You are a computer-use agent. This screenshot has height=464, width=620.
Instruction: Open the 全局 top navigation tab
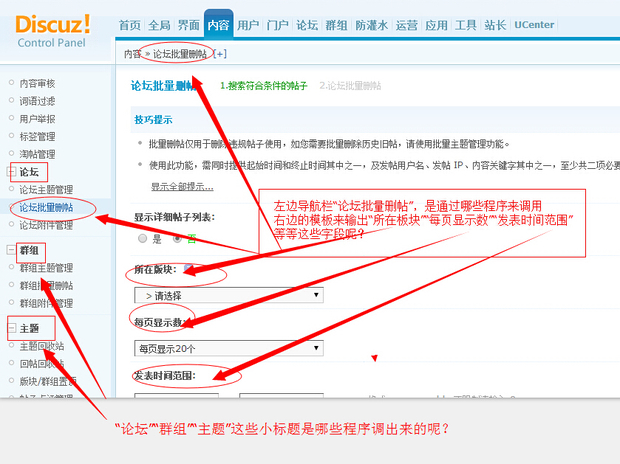click(x=159, y=25)
